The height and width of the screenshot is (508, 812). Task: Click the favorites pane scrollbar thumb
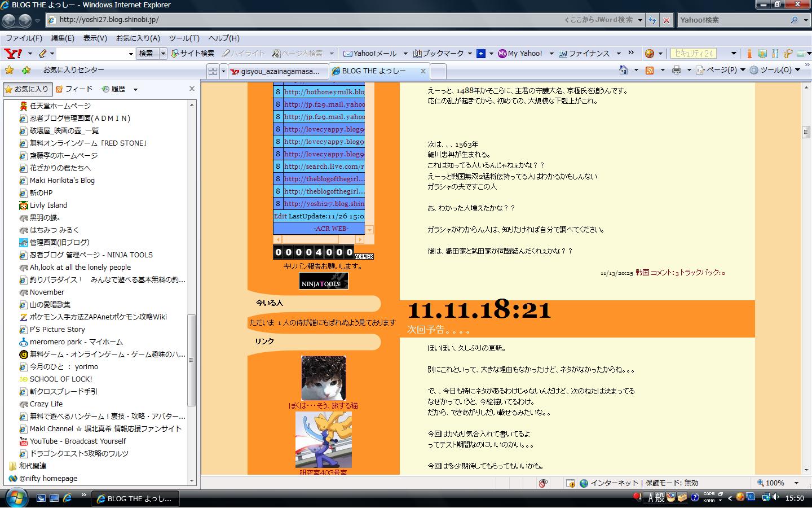pyautogui.click(x=192, y=360)
